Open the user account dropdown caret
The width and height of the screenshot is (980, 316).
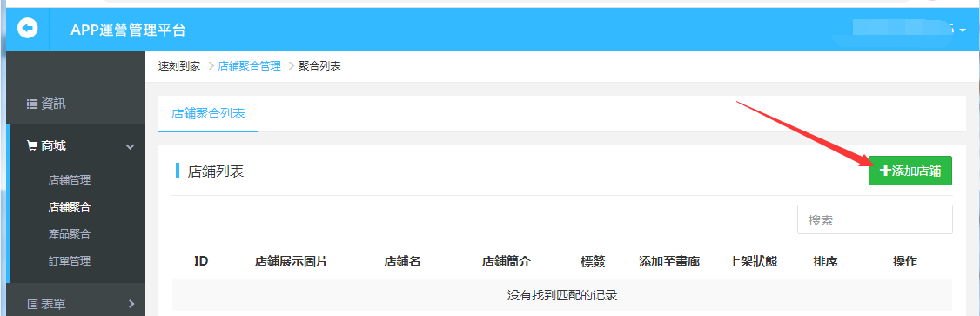(963, 30)
